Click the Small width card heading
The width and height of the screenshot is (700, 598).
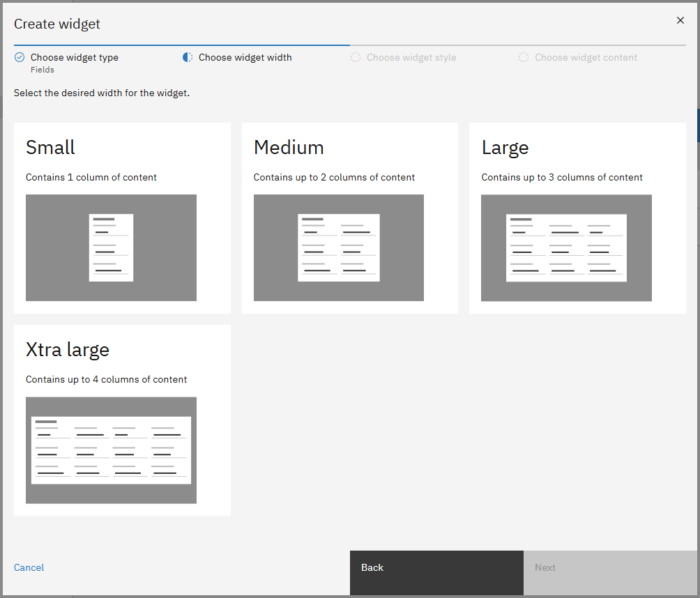tap(50, 148)
